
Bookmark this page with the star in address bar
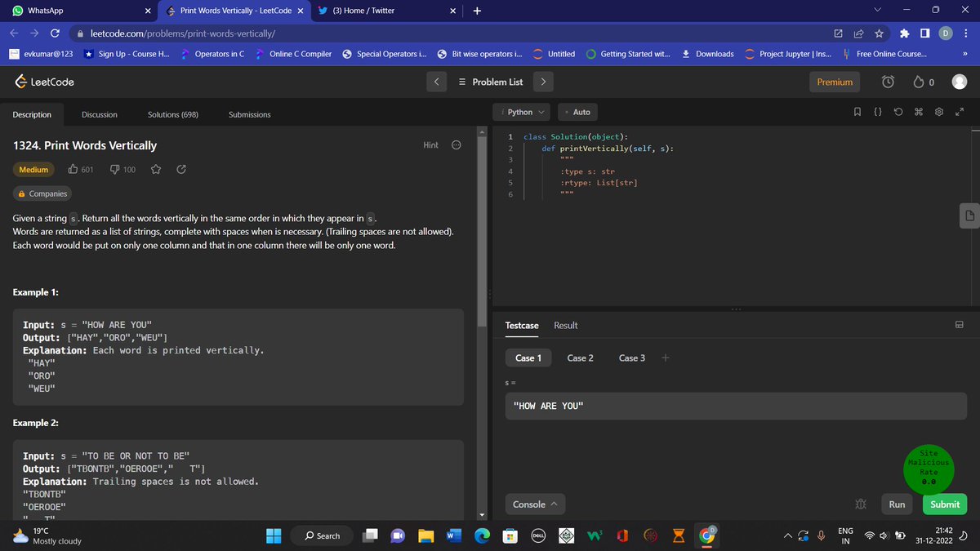click(879, 33)
